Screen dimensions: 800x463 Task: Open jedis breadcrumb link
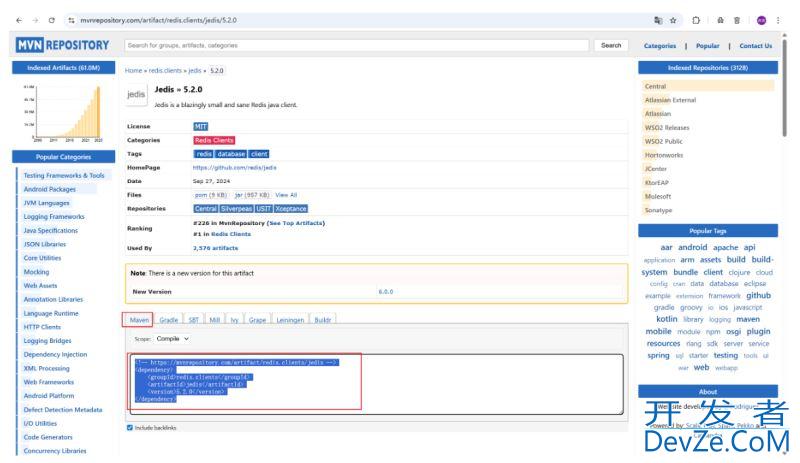click(x=194, y=70)
